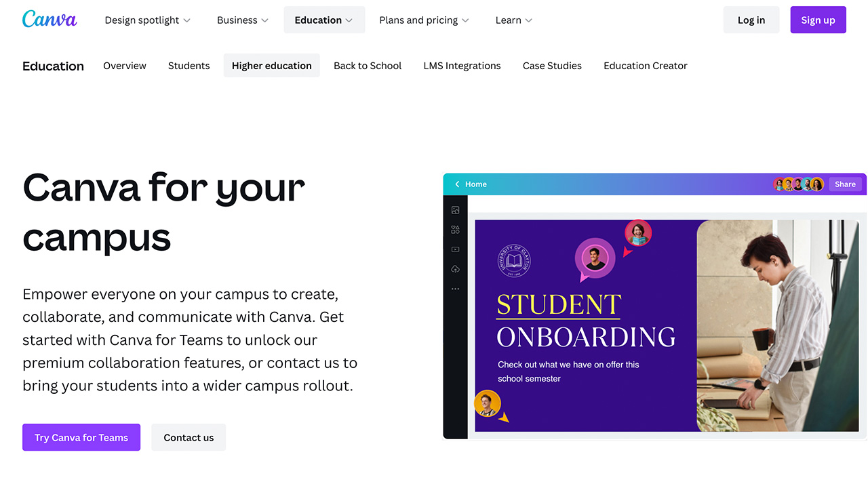868x488 pixels.
Task: Click the orange avatar with yellow cursor
Action: tap(487, 404)
